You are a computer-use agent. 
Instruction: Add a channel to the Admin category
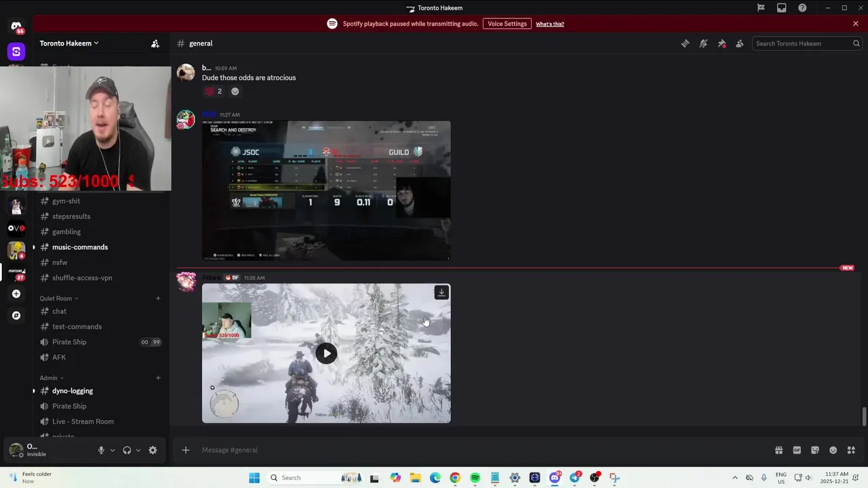point(158,378)
